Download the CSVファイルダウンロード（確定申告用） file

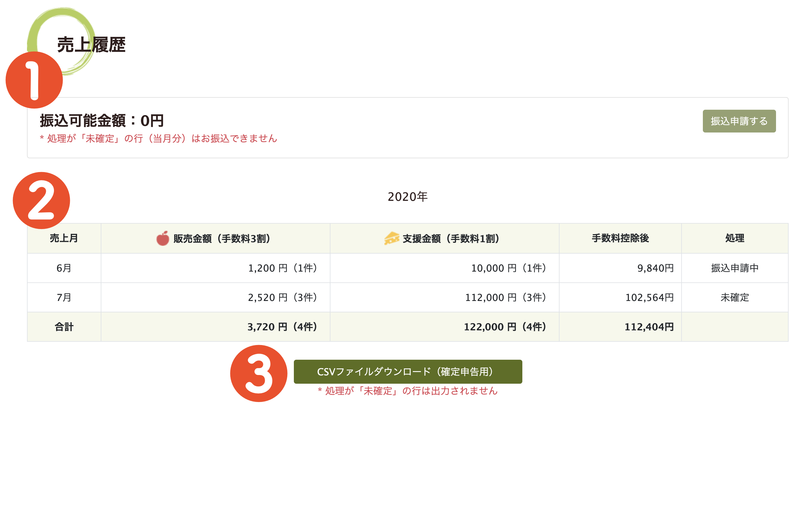click(x=408, y=372)
